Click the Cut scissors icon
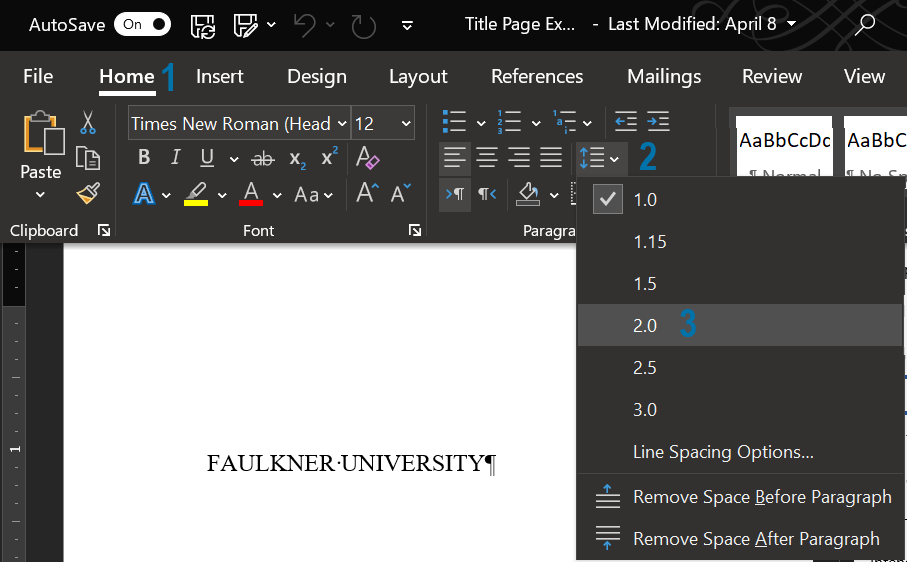This screenshot has width=907, height=562. [88, 123]
